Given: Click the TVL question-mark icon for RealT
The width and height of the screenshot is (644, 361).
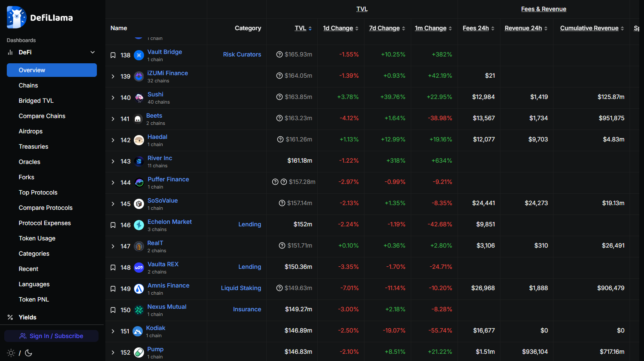Looking at the screenshot, I should pos(282,245).
